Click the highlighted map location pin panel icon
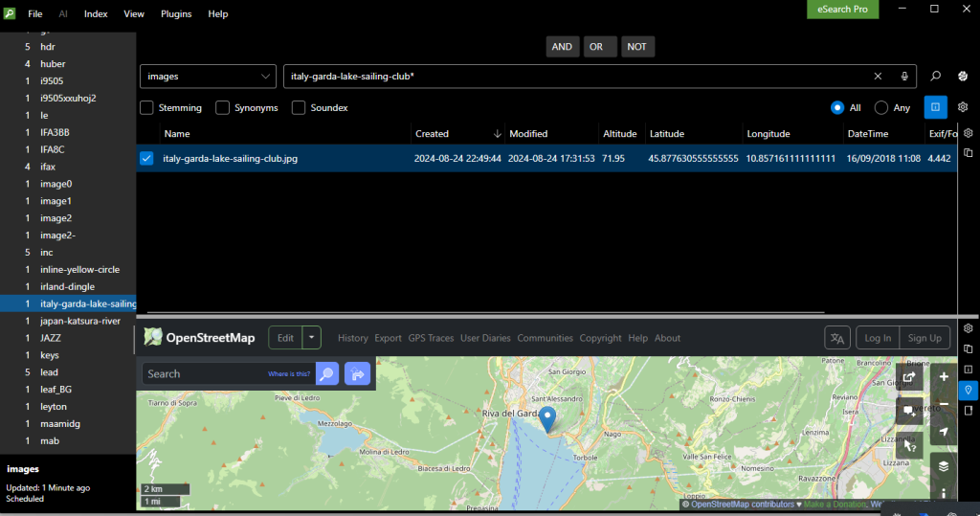This screenshot has width=980, height=516. 968,390
